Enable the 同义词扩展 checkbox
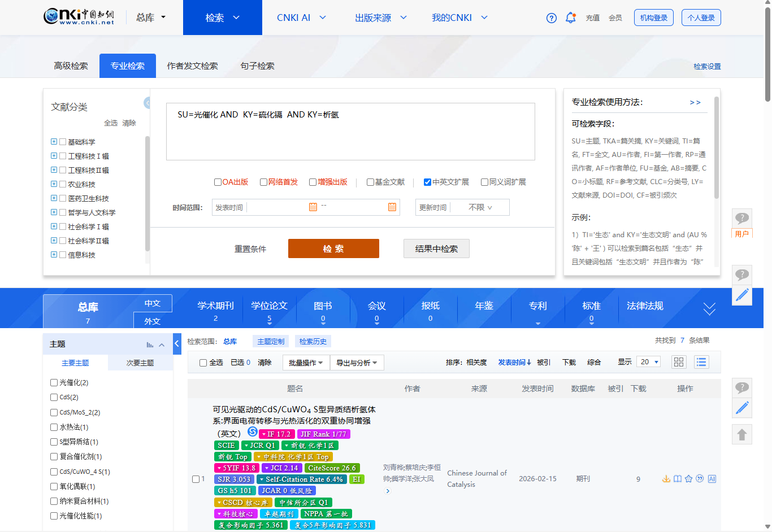 [x=484, y=182]
